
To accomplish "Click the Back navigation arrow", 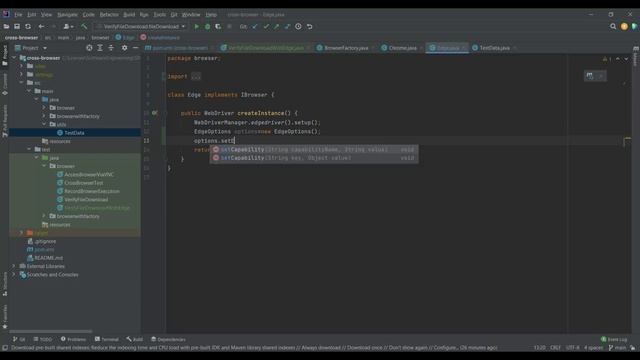I will (41, 27).
